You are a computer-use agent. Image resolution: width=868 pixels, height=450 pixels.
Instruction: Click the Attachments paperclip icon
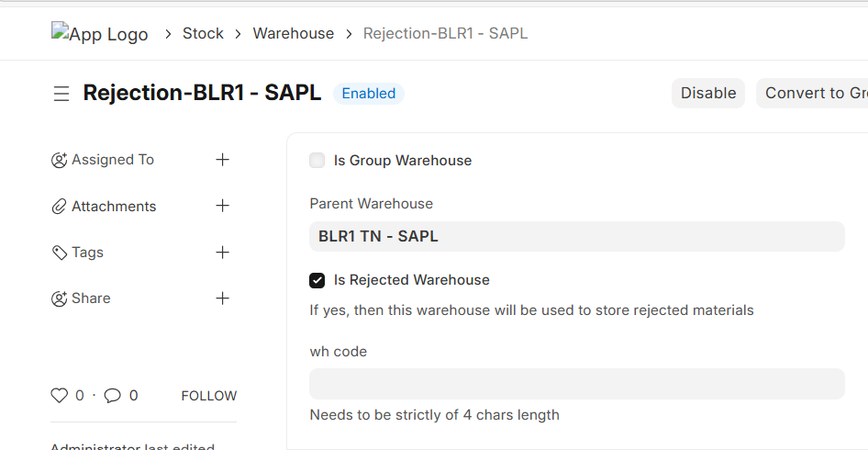60,207
